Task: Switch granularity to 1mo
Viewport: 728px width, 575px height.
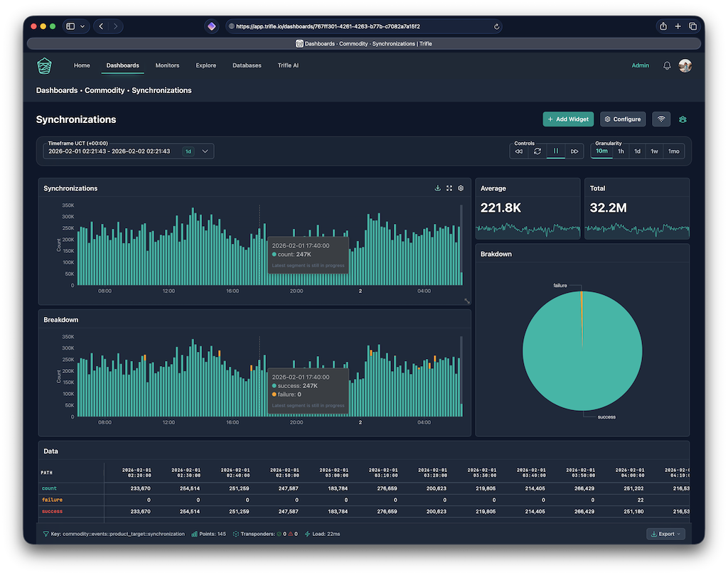Action: (673, 151)
